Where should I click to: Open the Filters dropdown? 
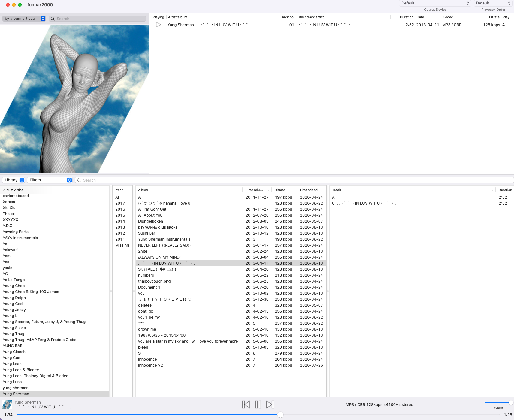point(50,180)
